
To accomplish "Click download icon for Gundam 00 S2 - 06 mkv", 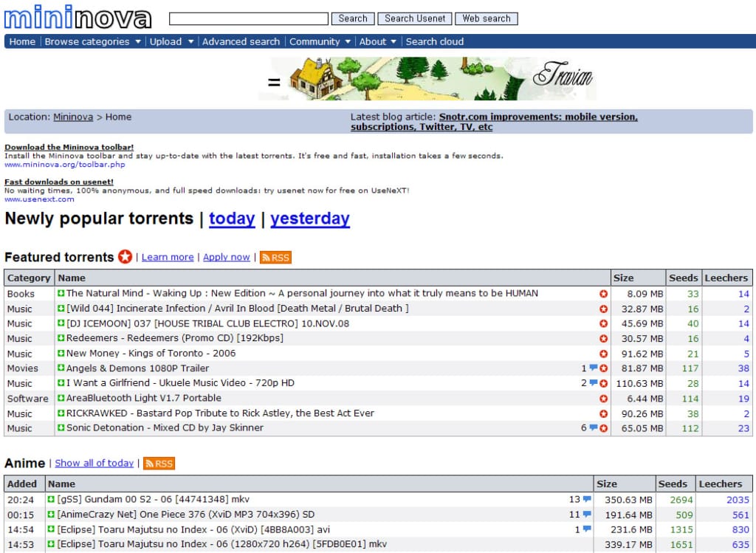I will pyautogui.click(x=51, y=500).
